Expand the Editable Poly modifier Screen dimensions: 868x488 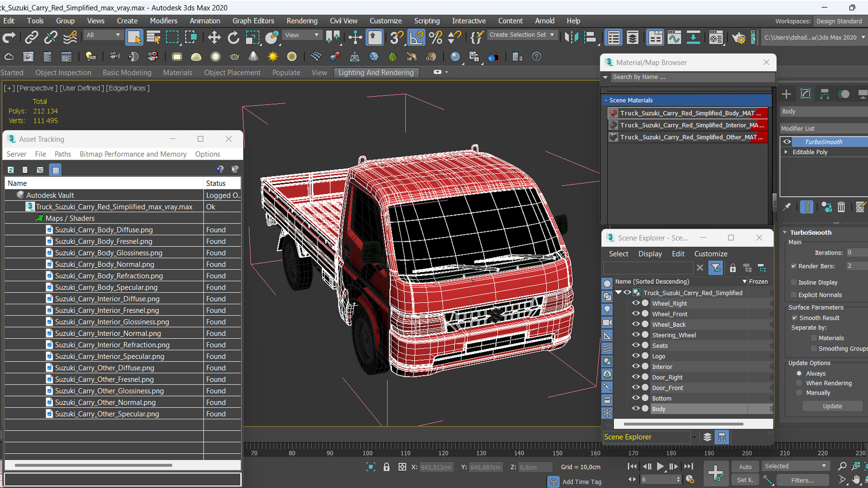click(786, 152)
